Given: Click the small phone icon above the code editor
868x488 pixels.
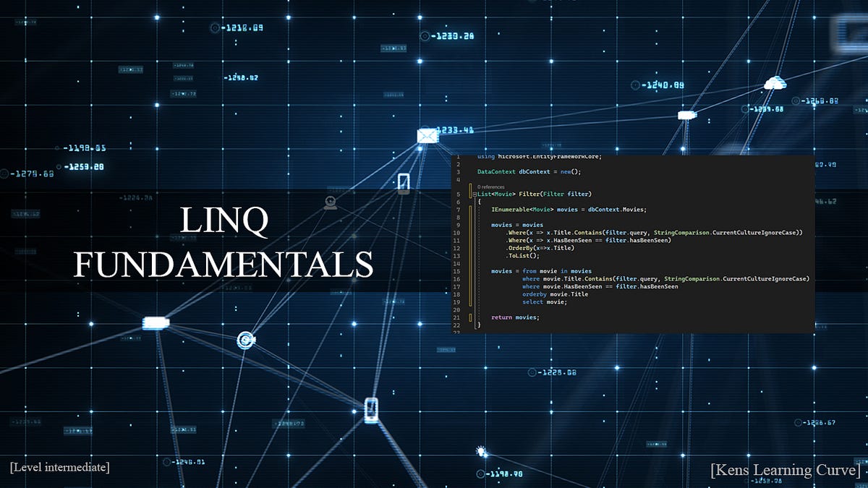Looking at the screenshot, I should (x=402, y=183).
